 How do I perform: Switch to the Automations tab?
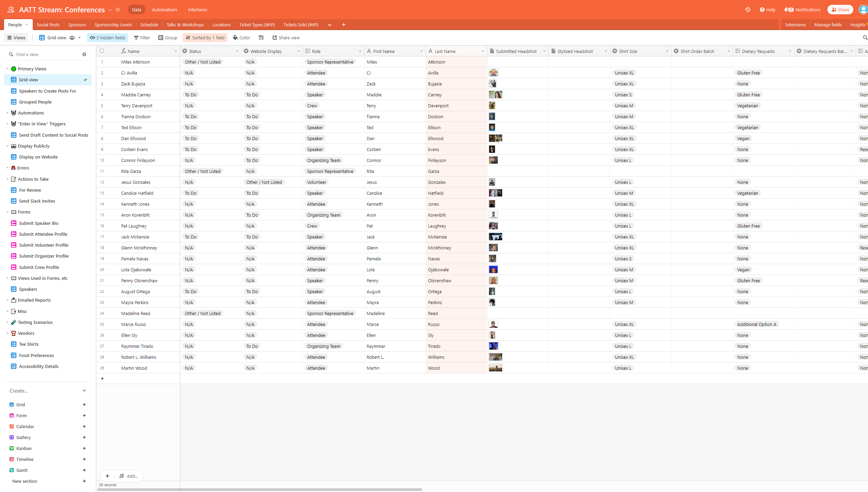coord(165,10)
